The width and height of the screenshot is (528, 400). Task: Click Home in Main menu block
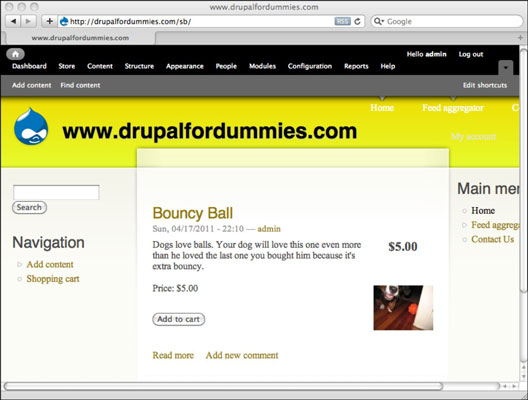(x=483, y=211)
